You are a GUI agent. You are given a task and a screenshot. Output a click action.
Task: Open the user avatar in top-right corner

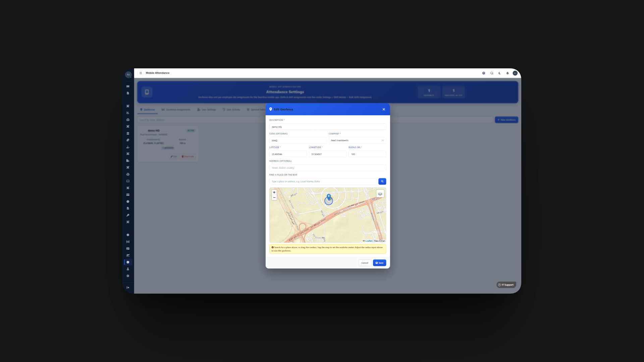coord(515,73)
